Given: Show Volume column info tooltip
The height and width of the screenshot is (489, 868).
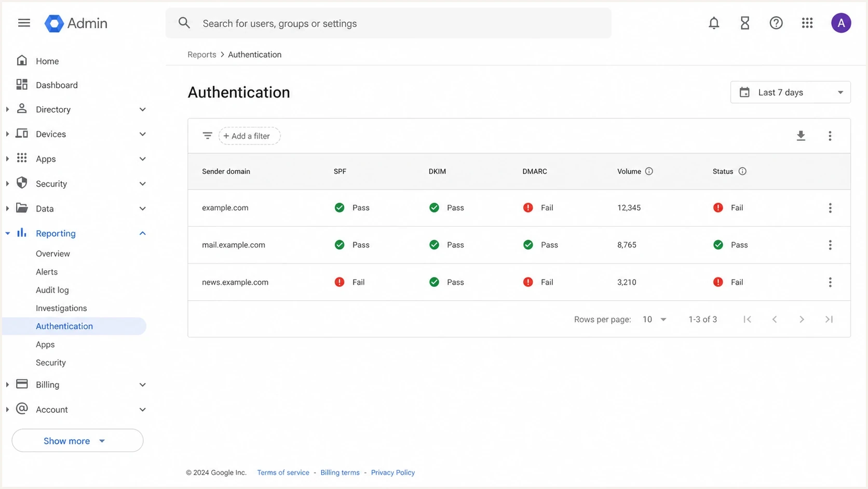Looking at the screenshot, I should coord(649,171).
